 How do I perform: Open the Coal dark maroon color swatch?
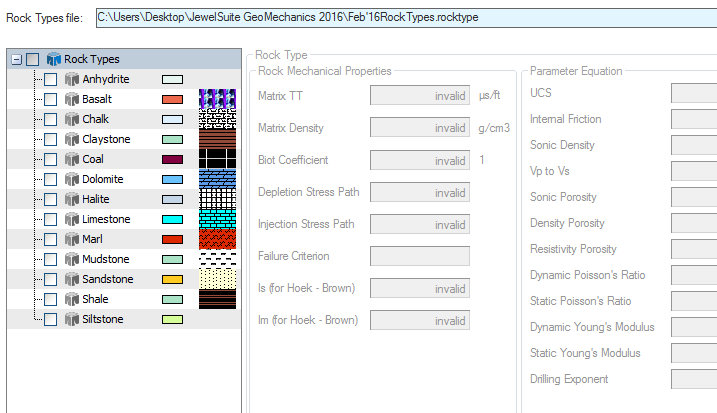point(172,159)
